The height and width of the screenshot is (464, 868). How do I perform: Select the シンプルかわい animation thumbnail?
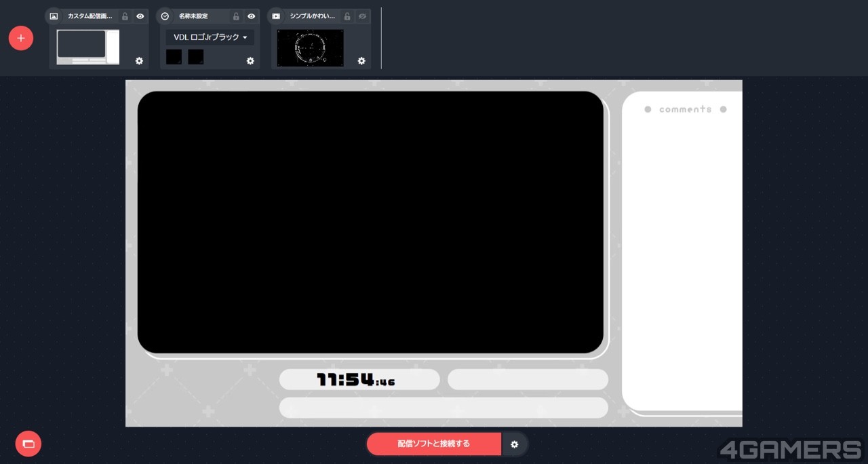click(310, 47)
